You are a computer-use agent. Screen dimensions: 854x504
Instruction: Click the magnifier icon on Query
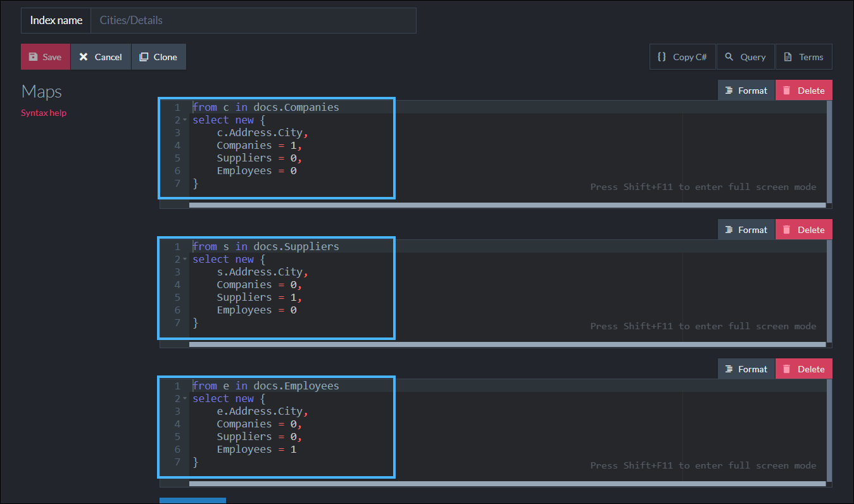tap(729, 57)
